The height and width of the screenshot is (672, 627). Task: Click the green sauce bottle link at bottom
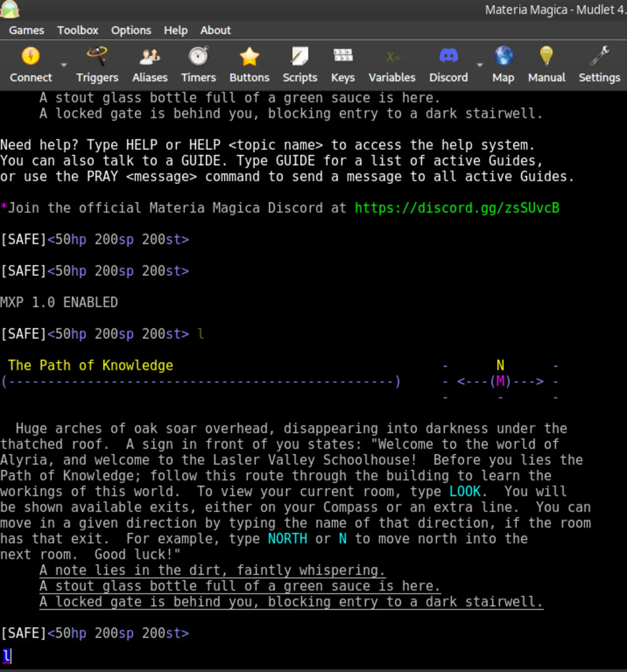pyautogui.click(x=240, y=586)
